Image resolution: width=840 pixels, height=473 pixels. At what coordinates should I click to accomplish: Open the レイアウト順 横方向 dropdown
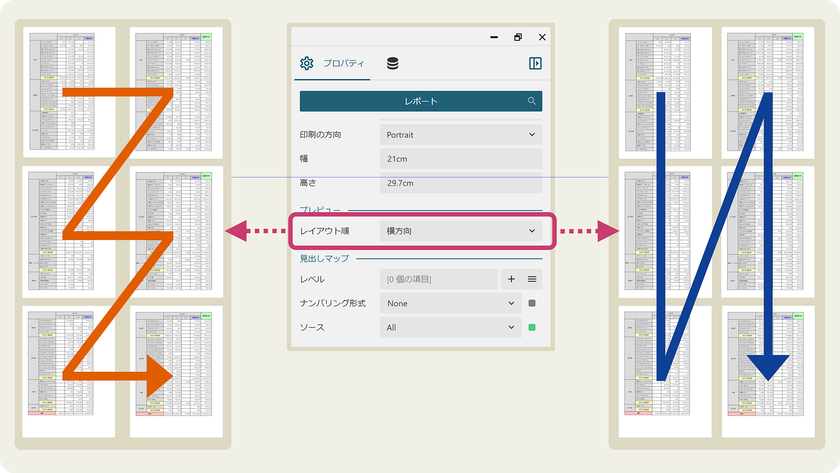click(461, 231)
